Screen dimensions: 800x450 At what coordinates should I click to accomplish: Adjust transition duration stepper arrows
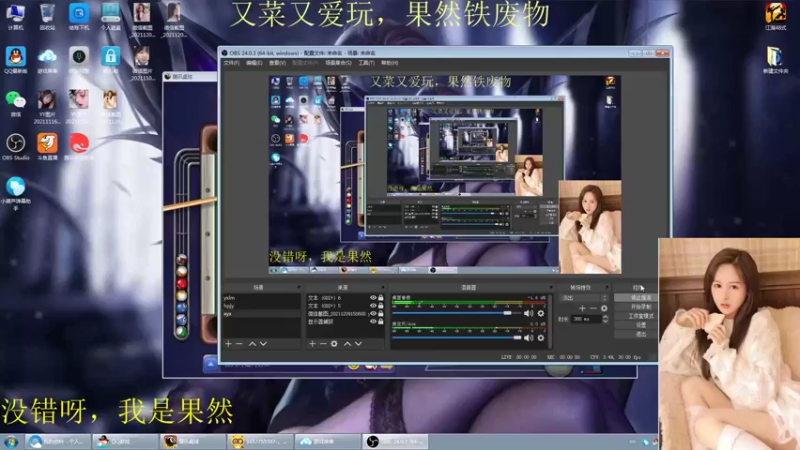click(x=605, y=319)
